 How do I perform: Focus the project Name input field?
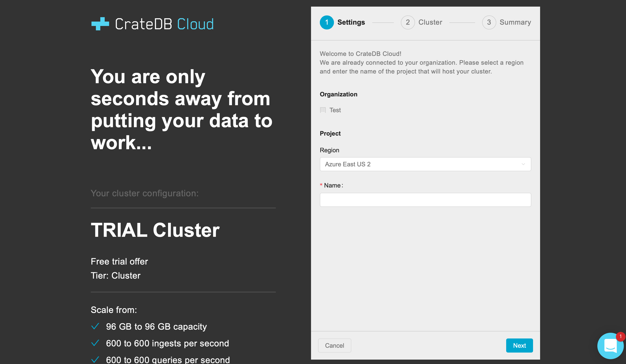(425, 200)
